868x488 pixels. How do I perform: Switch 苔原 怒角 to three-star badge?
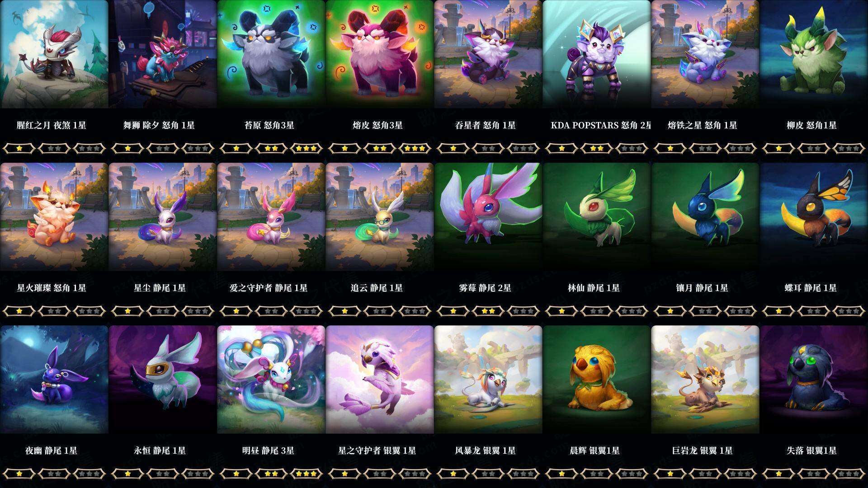click(x=307, y=148)
